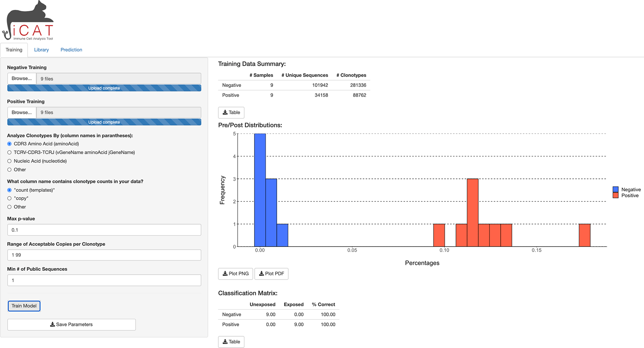Screen dimensions: 644x348
Task: Download the distribution plot as PNG
Action: 236,274
